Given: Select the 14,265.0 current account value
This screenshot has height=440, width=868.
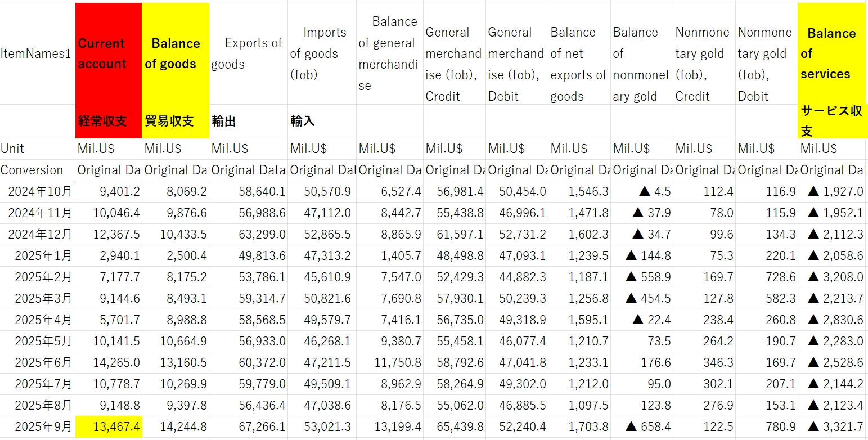Looking at the screenshot, I should (x=108, y=362).
